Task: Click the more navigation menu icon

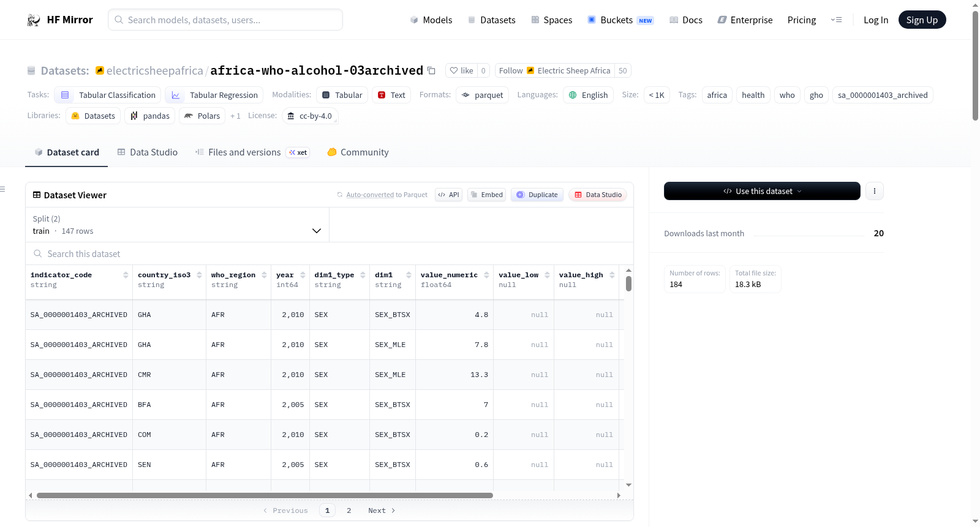Action: pos(836,20)
